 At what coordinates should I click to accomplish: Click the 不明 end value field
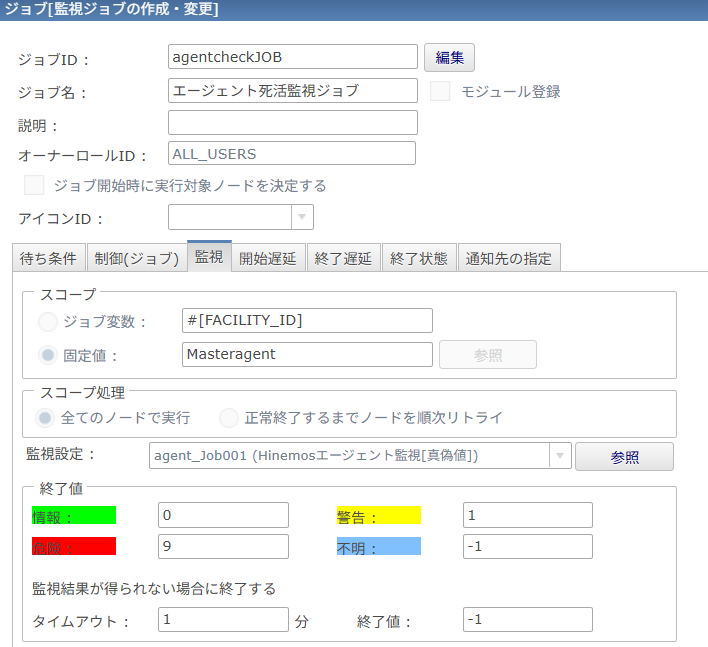coord(528,547)
